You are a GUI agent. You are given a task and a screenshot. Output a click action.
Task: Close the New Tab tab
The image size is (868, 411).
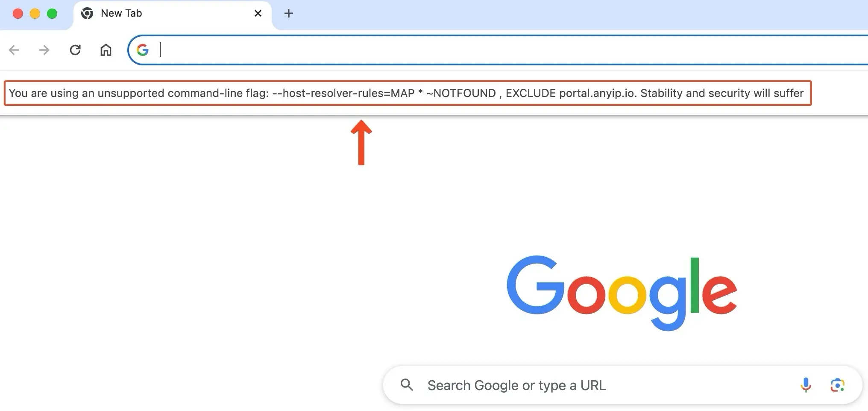(258, 13)
